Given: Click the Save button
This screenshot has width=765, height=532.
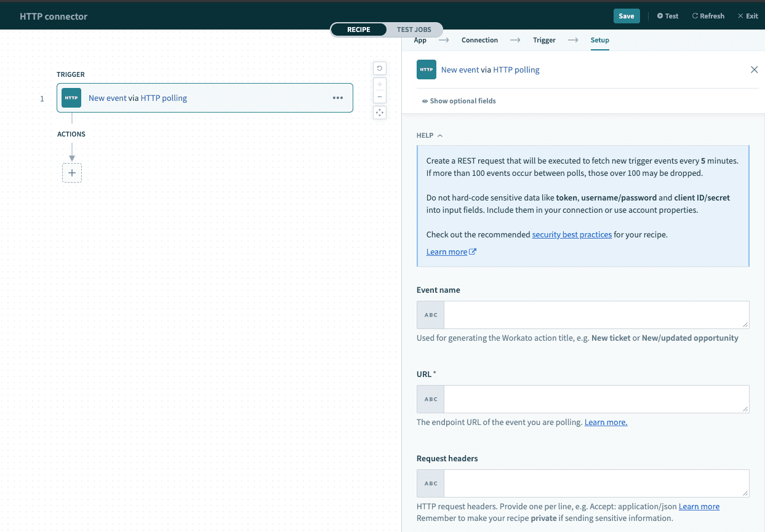Looking at the screenshot, I should point(626,16).
